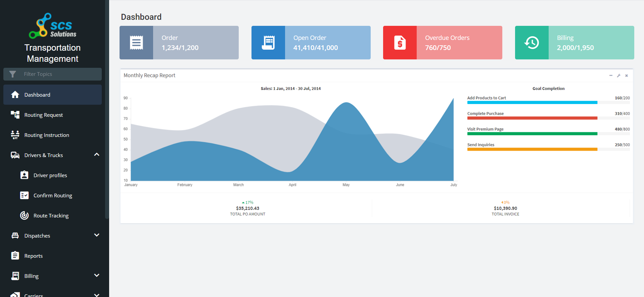This screenshot has width=644, height=297.
Task: Open Overdue Orders card 760/750
Action: pos(443,43)
